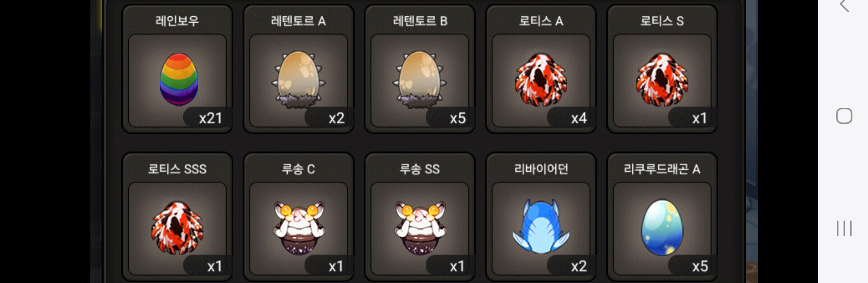This screenshot has height=283, width=868.
Task: Tap the 루송 C bunny egg
Action: coord(299,227)
